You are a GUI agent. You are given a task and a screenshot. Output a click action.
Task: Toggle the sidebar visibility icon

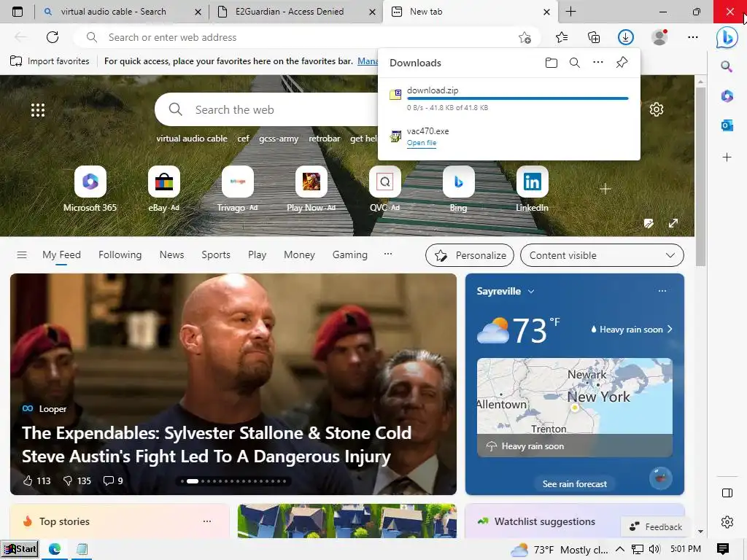pos(727,493)
